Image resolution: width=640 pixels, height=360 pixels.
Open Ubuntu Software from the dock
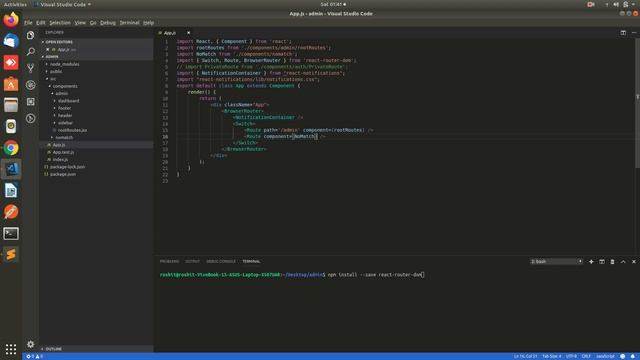(x=11, y=84)
